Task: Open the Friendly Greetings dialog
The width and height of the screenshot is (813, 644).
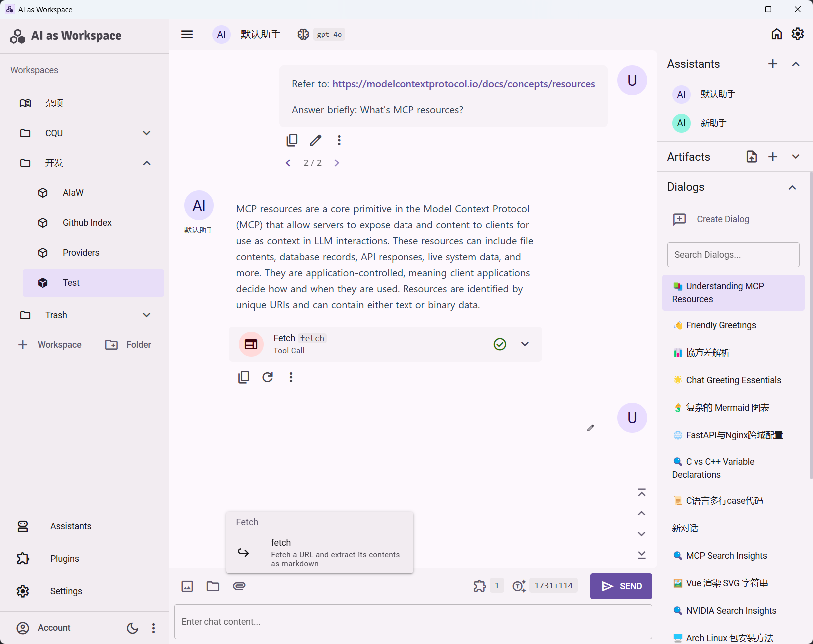Action: tap(733, 325)
